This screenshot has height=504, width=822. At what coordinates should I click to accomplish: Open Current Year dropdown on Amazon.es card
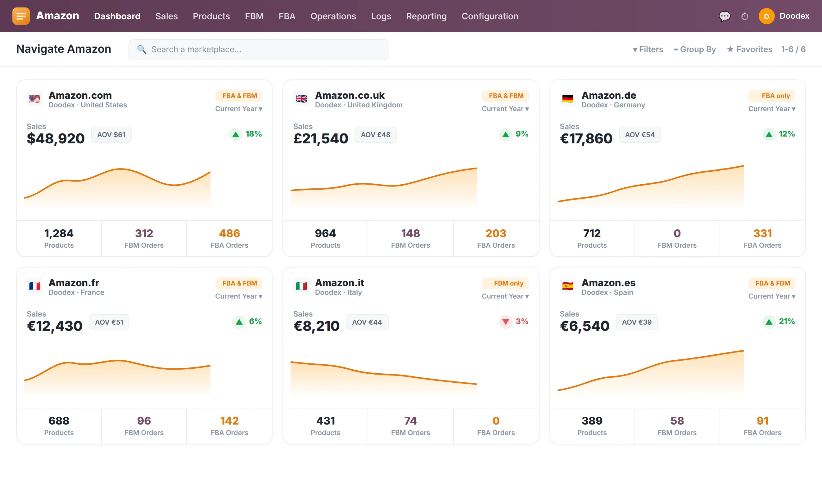click(772, 296)
